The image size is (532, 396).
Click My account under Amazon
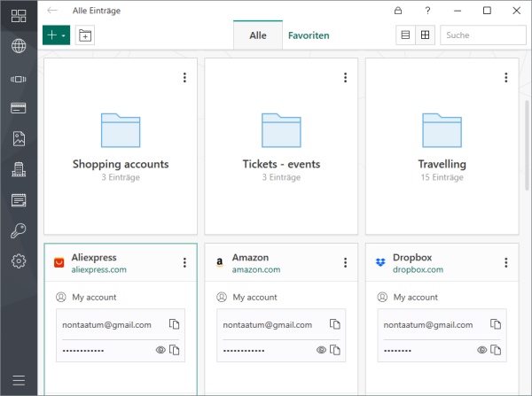click(254, 298)
